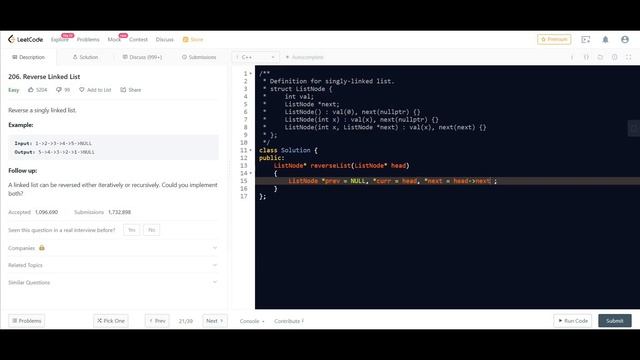Switch to the Solution tab

[x=85, y=57]
